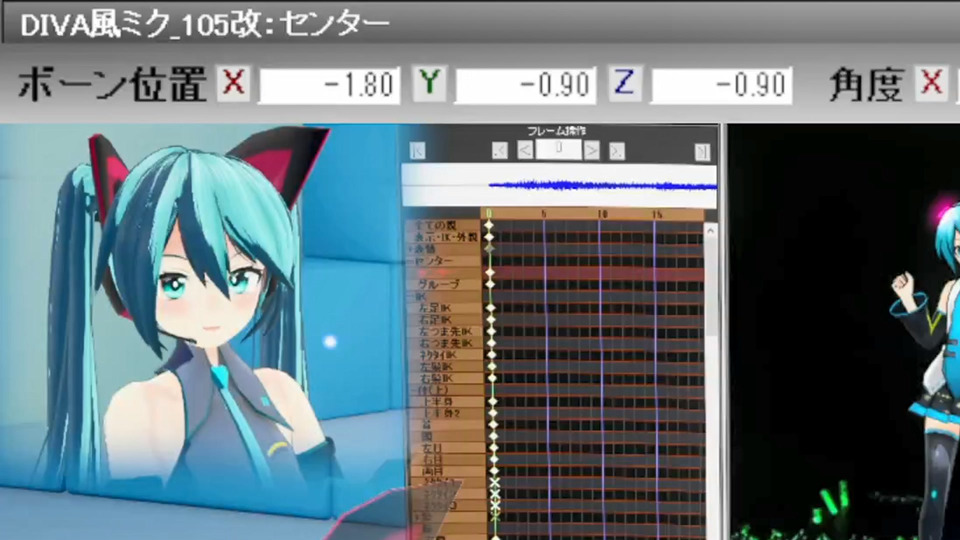Click the blue Z bone position button

624,82
